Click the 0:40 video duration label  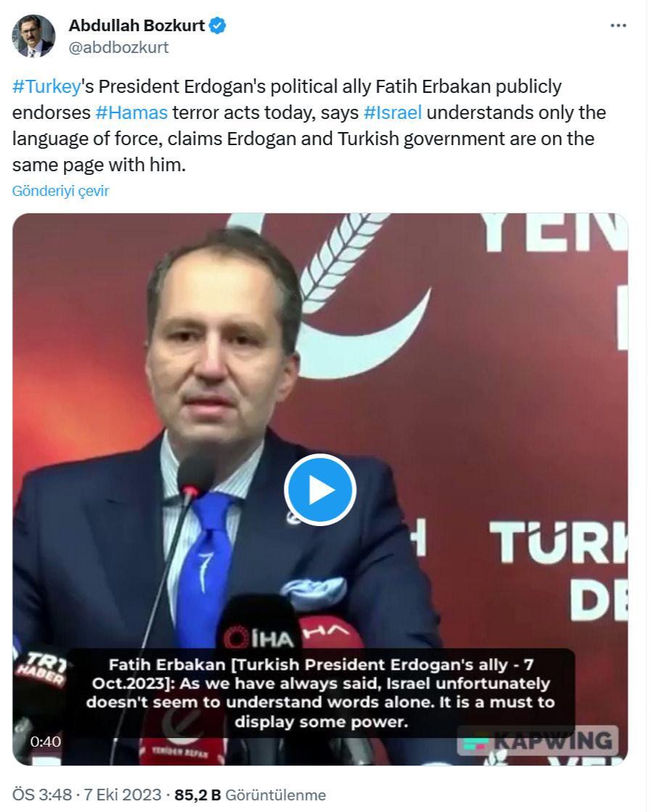tap(46, 742)
